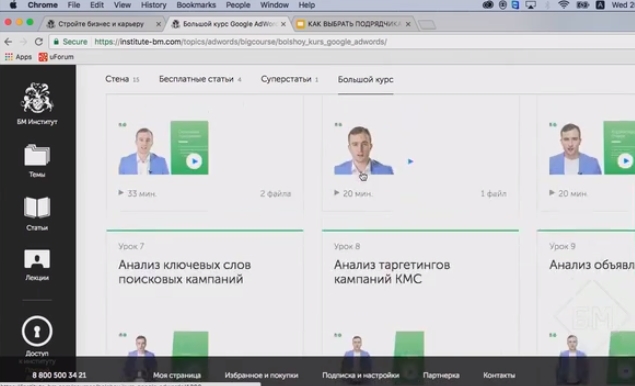The width and height of the screenshot is (635, 386).
Task: Reload the page with the refresh icon
Action: 38,42
